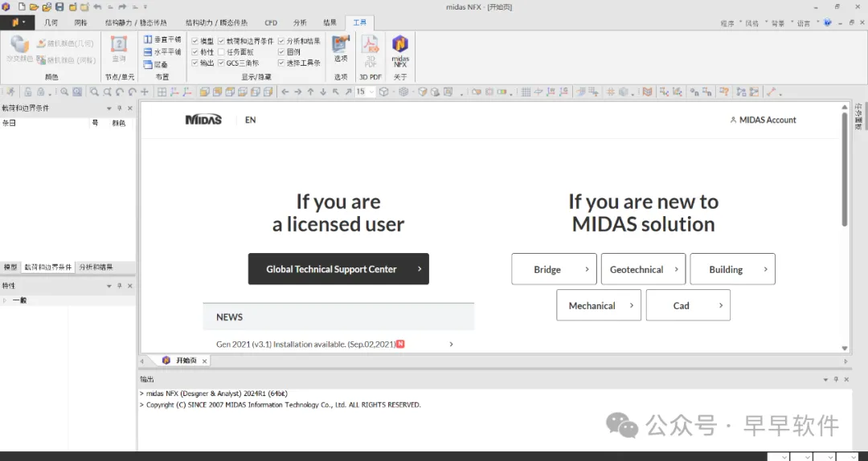Uncheck the 特性 checkbox

click(194, 52)
